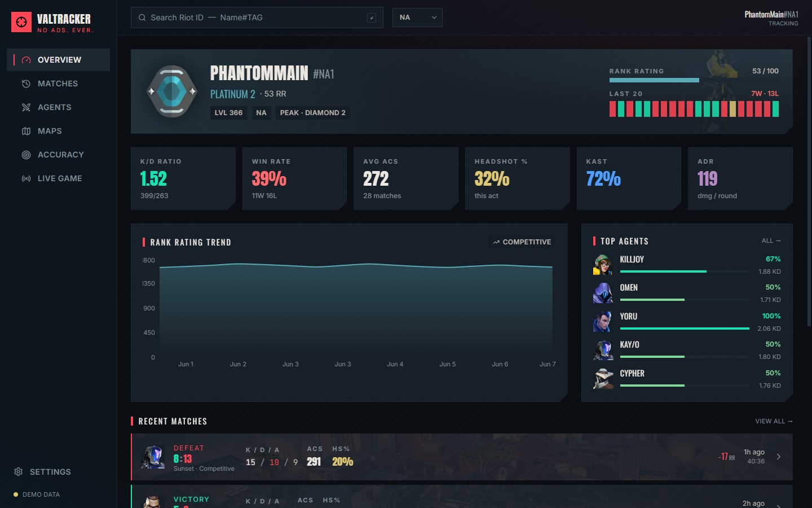The image size is (812, 508).
Task: Click the trend icon beside Competitive
Action: click(496, 242)
